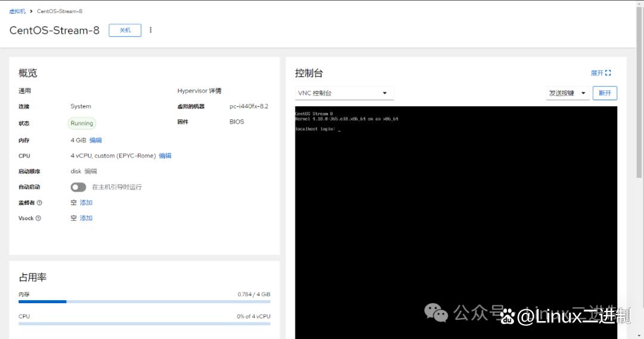Click the CentOS-Stream-8 page title
This screenshot has width=644, height=339.
(54, 30)
